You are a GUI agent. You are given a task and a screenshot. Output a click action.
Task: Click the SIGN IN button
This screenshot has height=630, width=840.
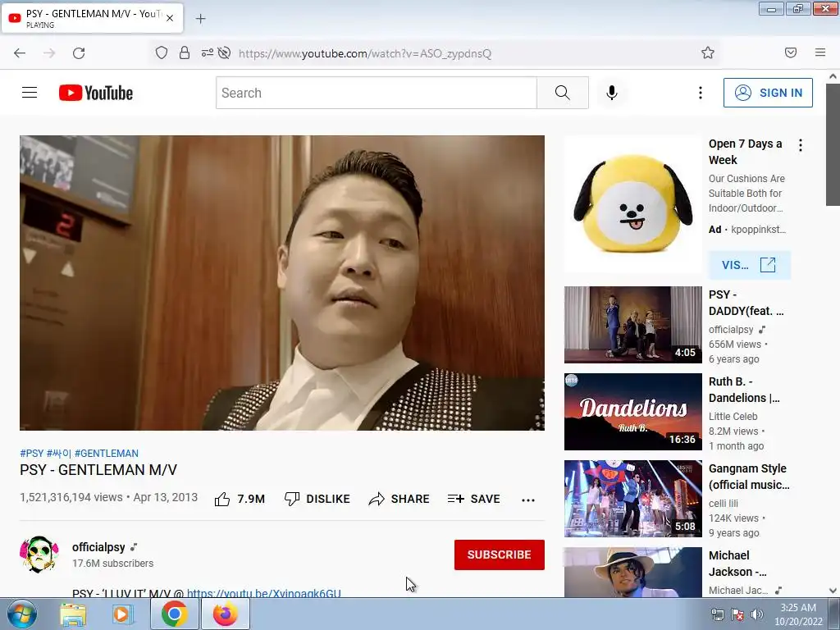pos(768,93)
